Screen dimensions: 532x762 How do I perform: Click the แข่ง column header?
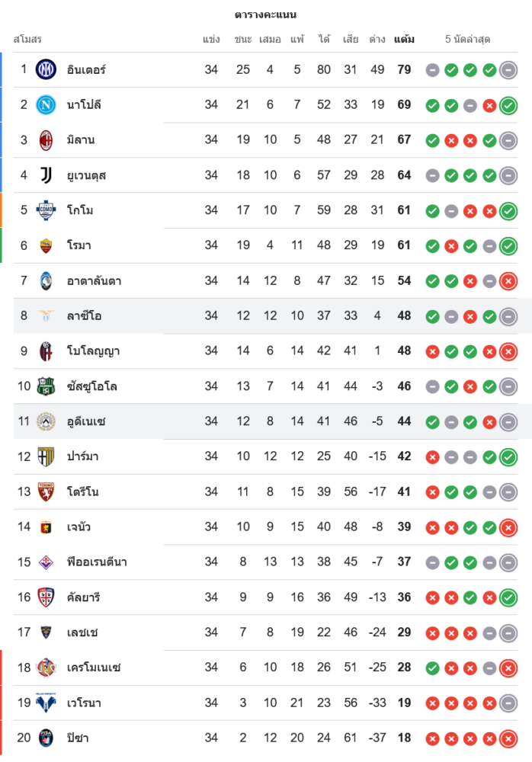211,39
